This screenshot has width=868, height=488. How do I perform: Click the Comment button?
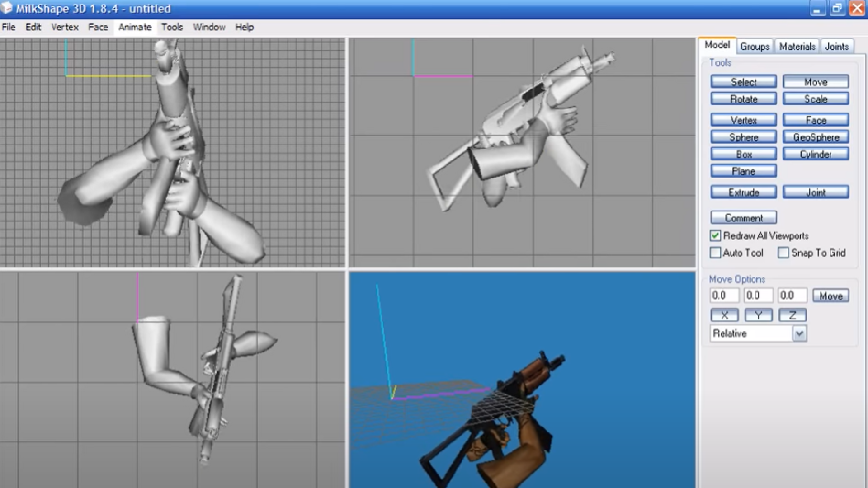[743, 218]
